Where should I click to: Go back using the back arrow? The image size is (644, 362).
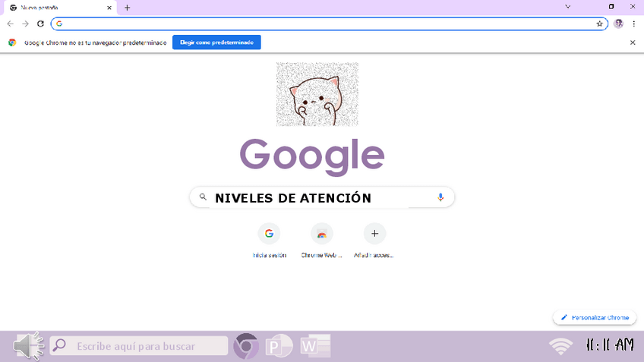(x=11, y=24)
